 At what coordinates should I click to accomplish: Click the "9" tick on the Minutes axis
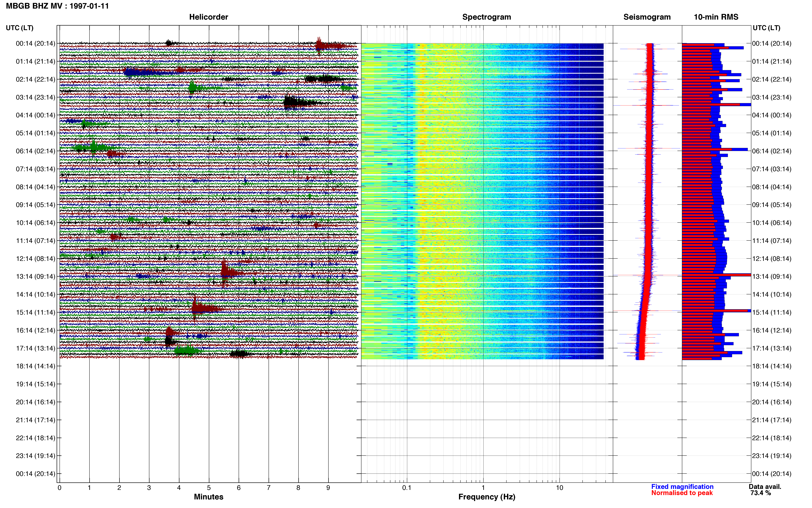pyautogui.click(x=328, y=488)
